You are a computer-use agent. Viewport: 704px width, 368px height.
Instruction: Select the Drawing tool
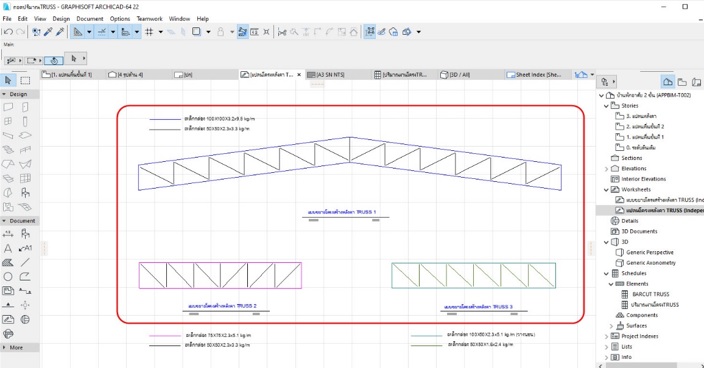click(x=8, y=291)
